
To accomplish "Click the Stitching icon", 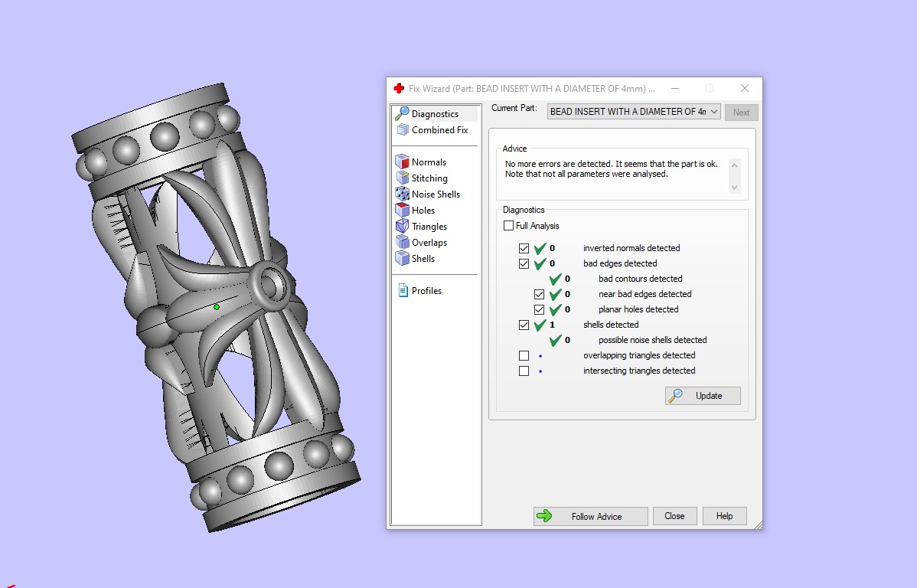I will pyautogui.click(x=402, y=178).
